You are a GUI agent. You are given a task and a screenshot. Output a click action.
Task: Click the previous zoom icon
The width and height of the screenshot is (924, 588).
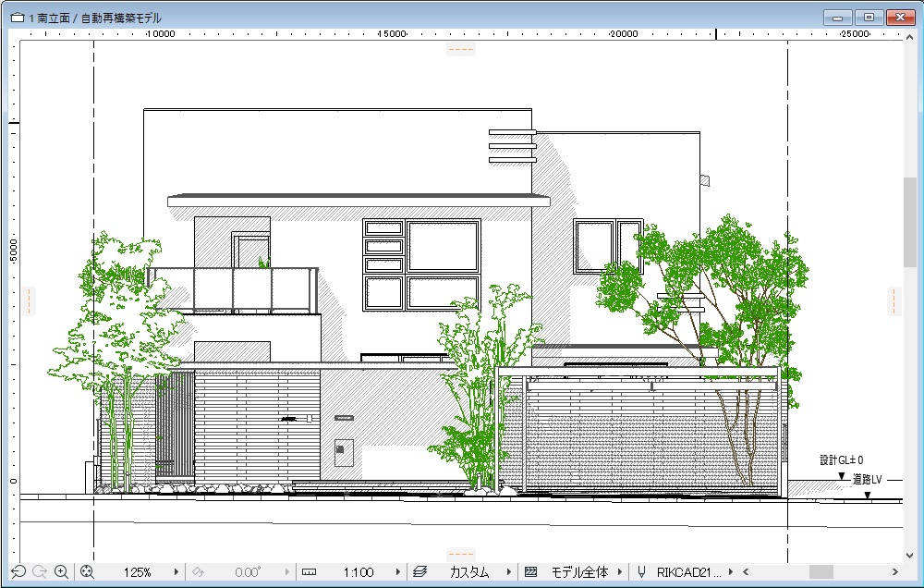pyautogui.click(x=18, y=572)
